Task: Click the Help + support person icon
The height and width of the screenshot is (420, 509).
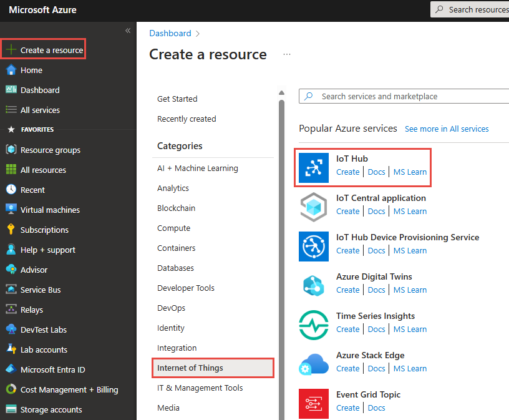Action: coord(11,250)
